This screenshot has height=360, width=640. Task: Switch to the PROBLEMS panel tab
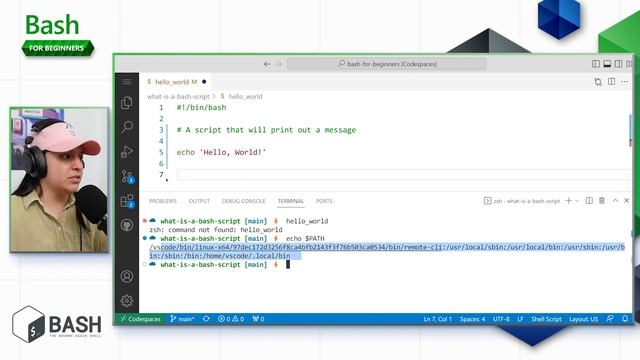pos(163,201)
